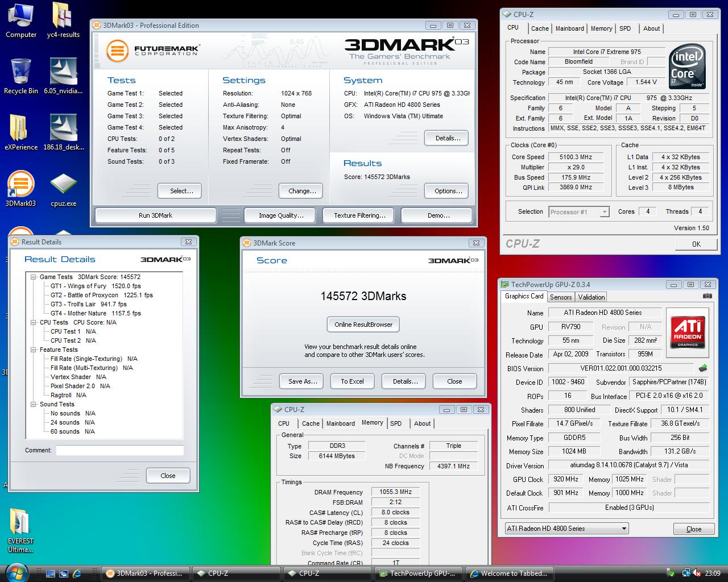Viewport: 728px width, 582px height.
Task: Click the Comment input field
Action: click(x=119, y=450)
